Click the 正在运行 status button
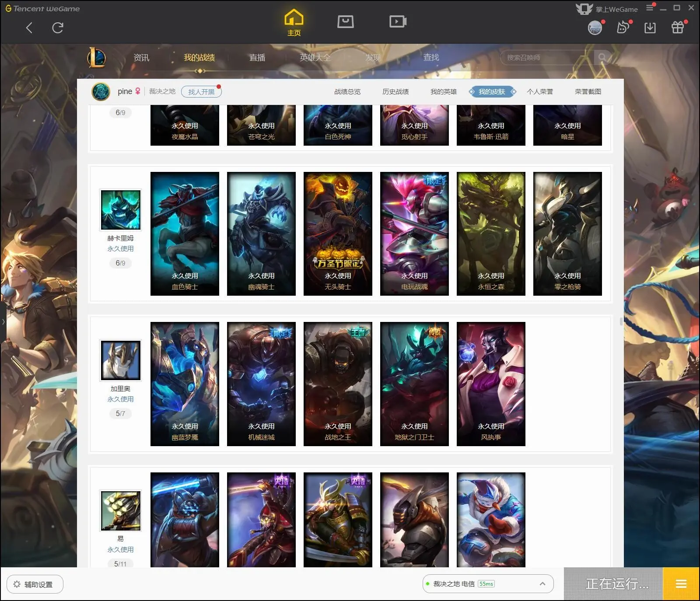Image resolution: width=700 pixels, height=601 pixels. 614,584
